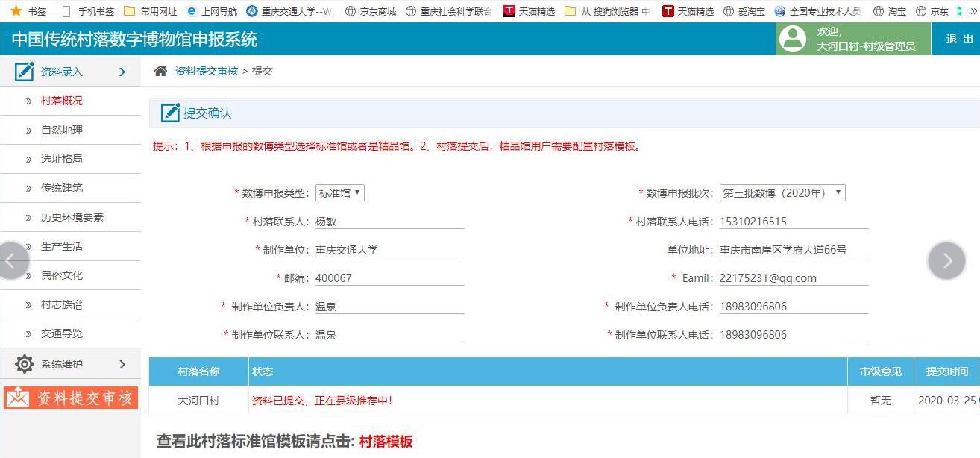Expand the 系统维护 menu chevron

(x=123, y=364)
